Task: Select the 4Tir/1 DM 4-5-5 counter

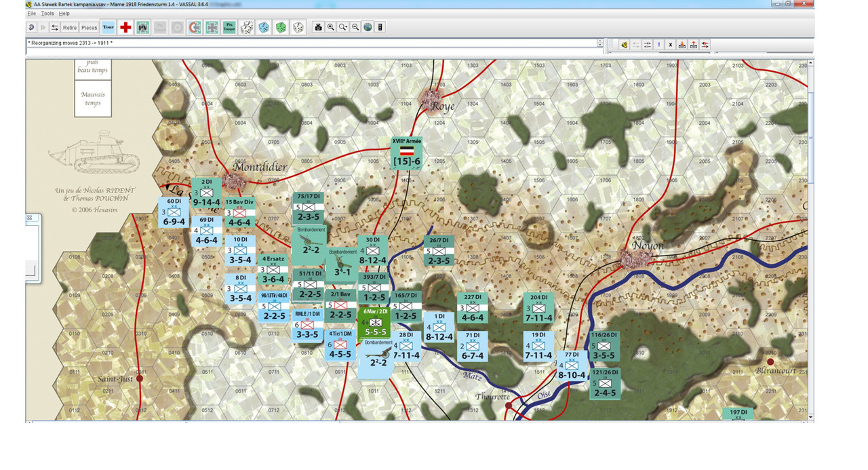Action: point(341,345)
